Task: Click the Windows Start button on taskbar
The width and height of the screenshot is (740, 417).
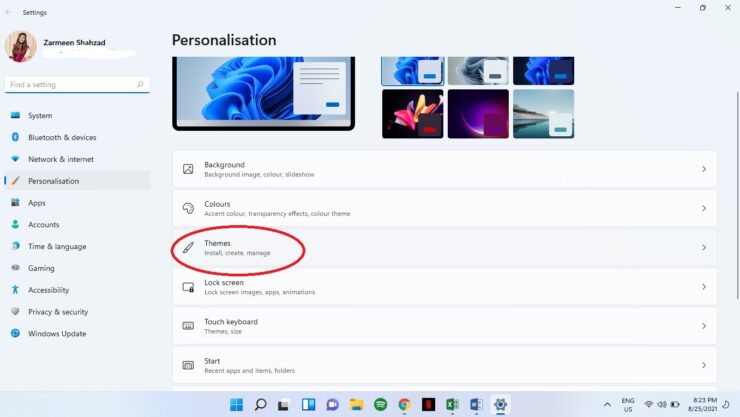Action: [237, 404]
